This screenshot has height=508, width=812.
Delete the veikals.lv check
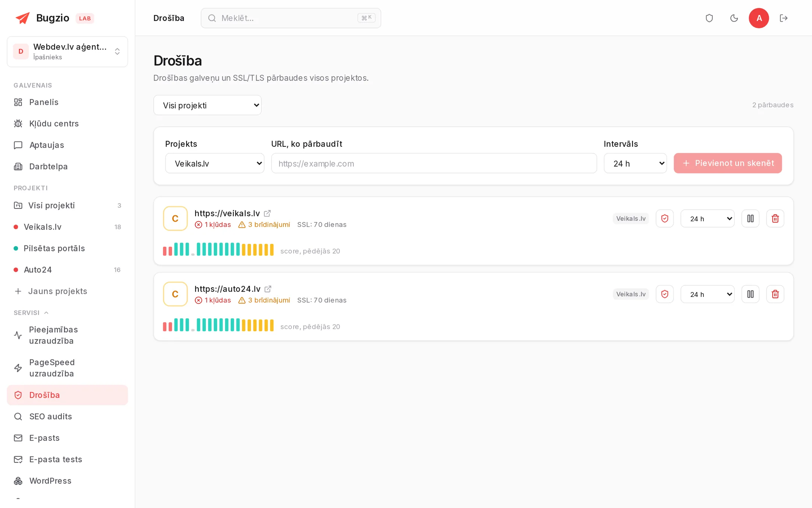(x=775, y=219)
